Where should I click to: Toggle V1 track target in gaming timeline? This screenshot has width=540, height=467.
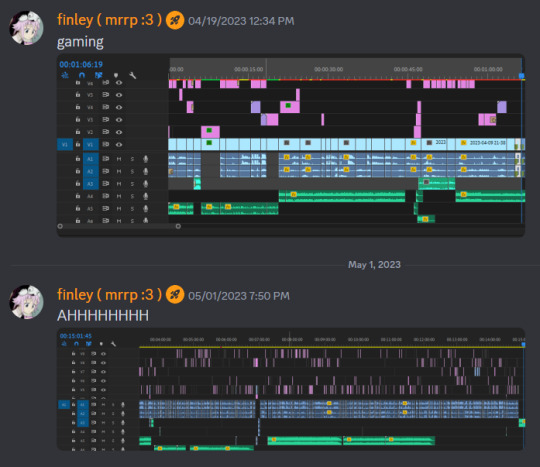[x=90, y=144]
